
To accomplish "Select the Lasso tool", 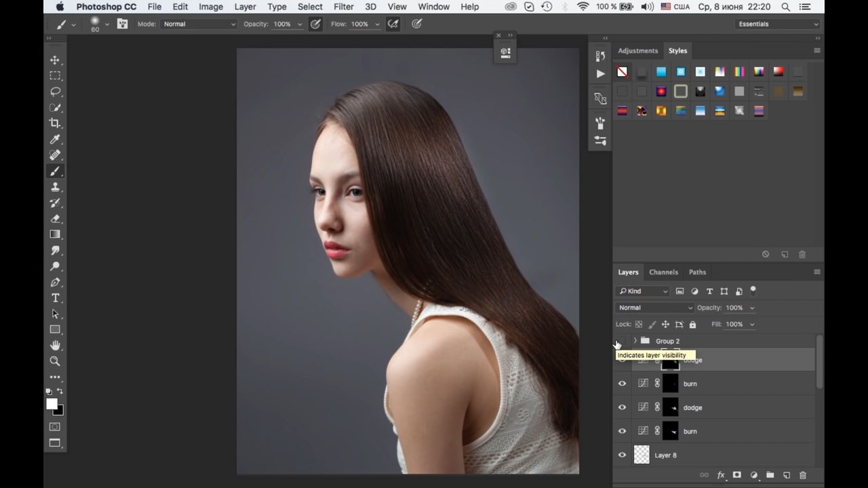I will 55,91.
